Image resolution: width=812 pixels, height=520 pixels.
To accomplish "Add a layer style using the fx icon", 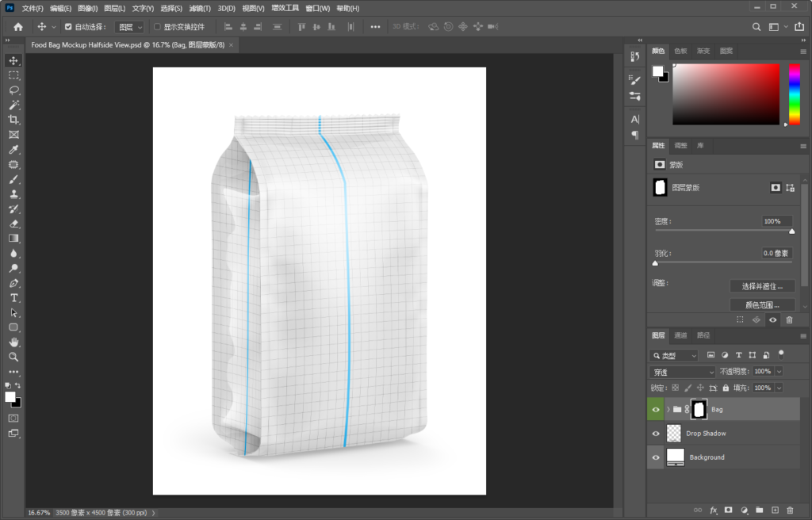I will point(713,510).
